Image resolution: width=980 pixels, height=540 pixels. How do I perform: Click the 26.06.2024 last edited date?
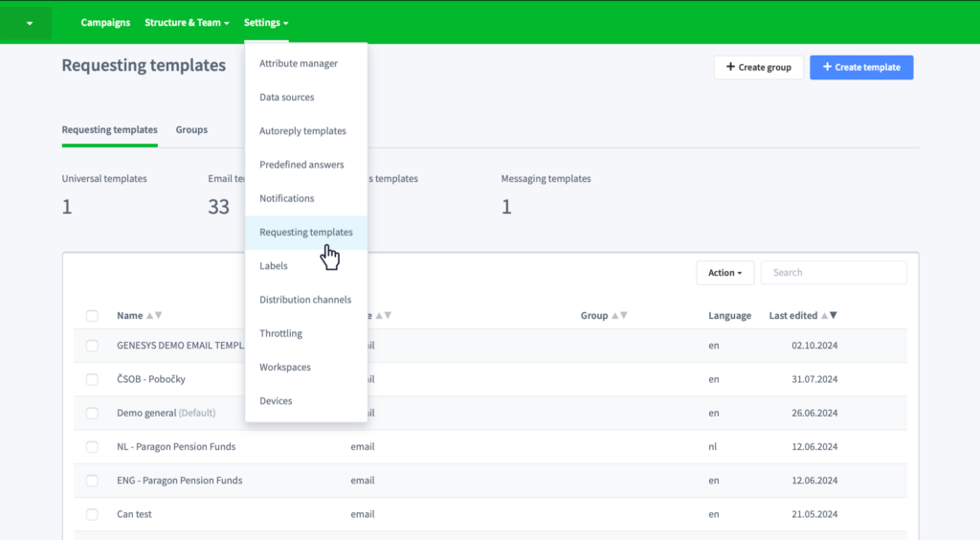tap(814, 413)
